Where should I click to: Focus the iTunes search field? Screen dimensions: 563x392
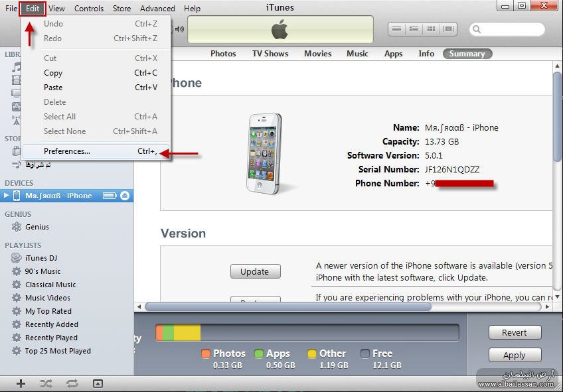[507, 29]
